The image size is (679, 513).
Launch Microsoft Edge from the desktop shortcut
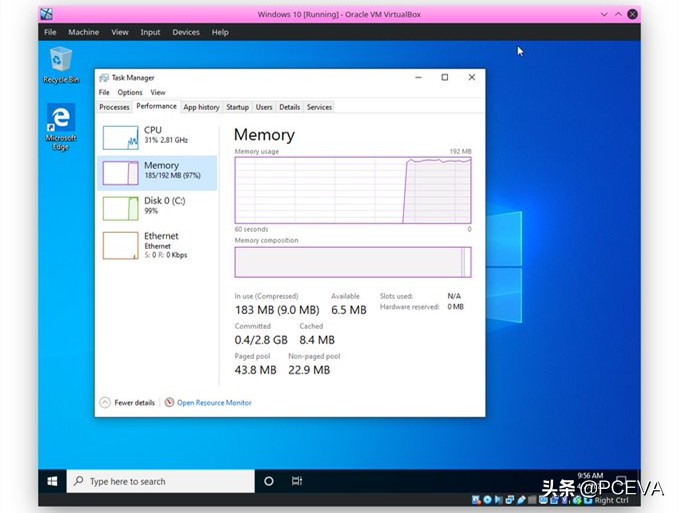tap(61, 126)
